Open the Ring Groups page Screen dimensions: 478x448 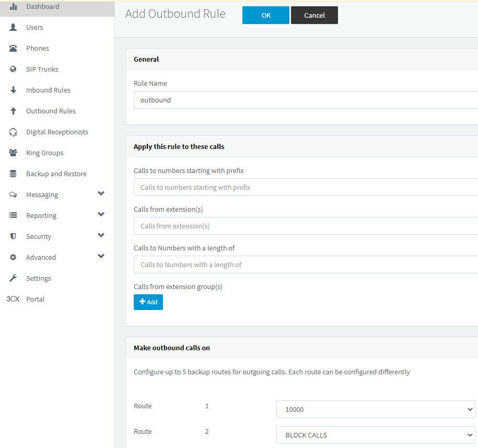coord(45,153)
